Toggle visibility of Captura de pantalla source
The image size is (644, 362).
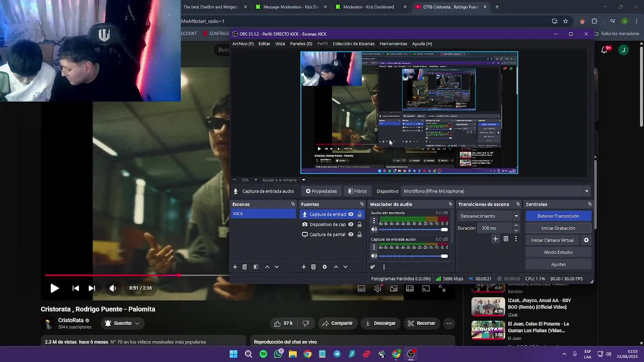click(351, 235)
